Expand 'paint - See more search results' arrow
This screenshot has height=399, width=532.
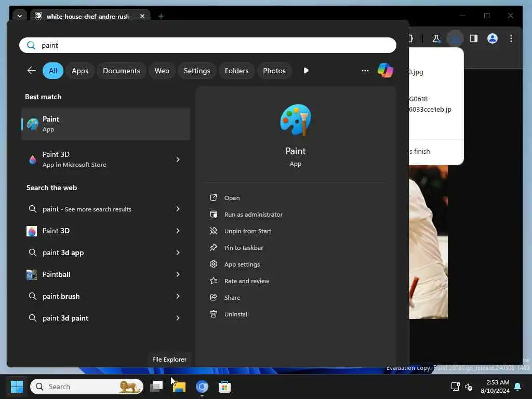(x=178, y=209)
